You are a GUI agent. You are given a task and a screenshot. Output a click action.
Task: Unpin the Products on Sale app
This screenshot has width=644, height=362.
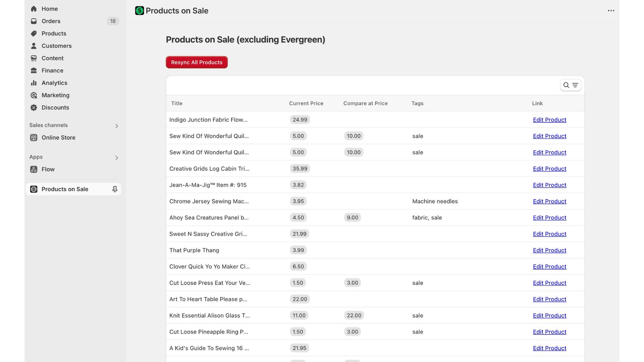[115, 189]
